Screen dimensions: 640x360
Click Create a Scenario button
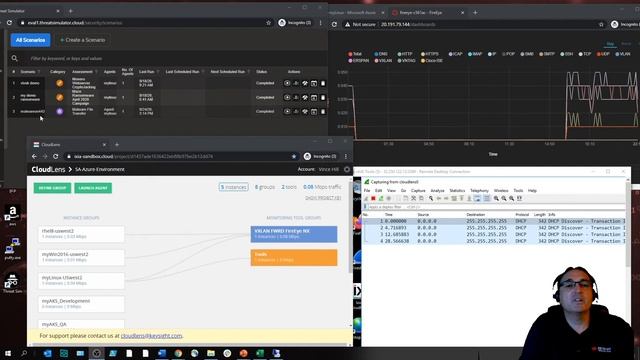(83, 40)
